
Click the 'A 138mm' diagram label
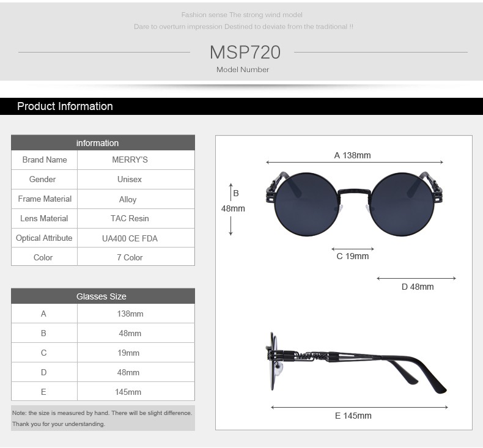pos(352,155)
